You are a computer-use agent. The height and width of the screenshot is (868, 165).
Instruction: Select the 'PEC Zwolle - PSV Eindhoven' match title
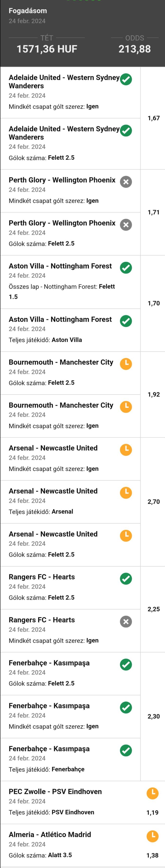click(x=55, y=792)
